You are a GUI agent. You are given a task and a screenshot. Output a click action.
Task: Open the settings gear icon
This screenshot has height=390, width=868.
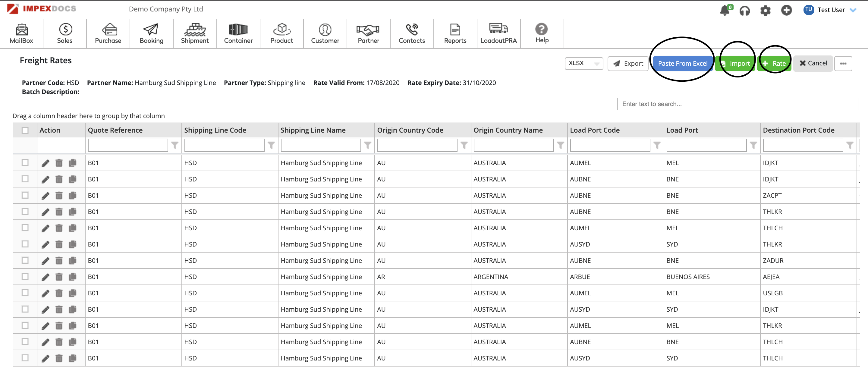765,11
